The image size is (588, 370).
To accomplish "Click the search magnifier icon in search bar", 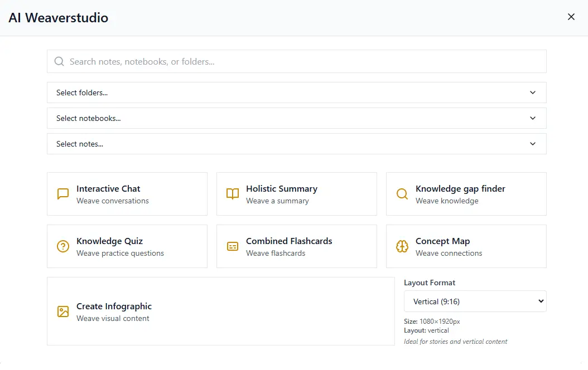I will point(59,61).
